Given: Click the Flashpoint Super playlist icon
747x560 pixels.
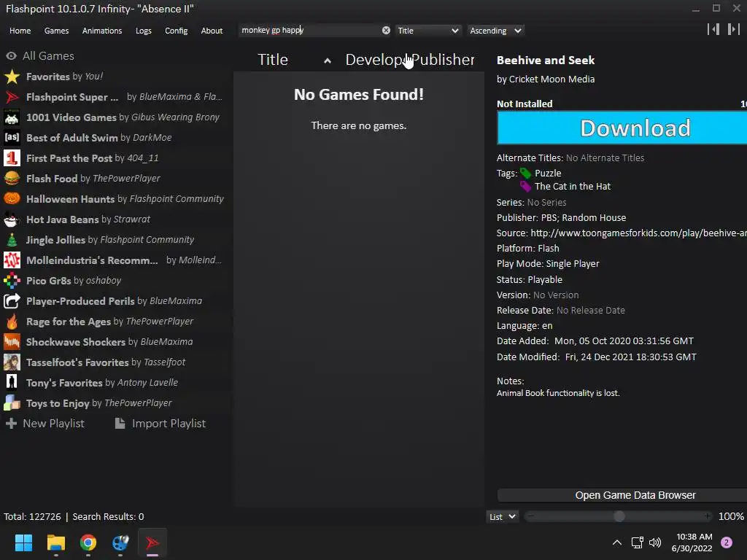Looking at the screenshot, I should tap(12, 97).
